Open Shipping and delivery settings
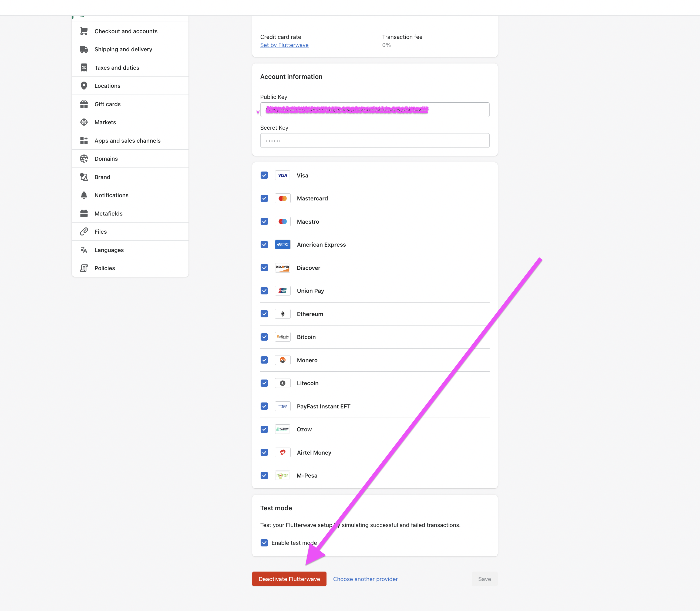The image size is (700, 611). pos(130,49)
